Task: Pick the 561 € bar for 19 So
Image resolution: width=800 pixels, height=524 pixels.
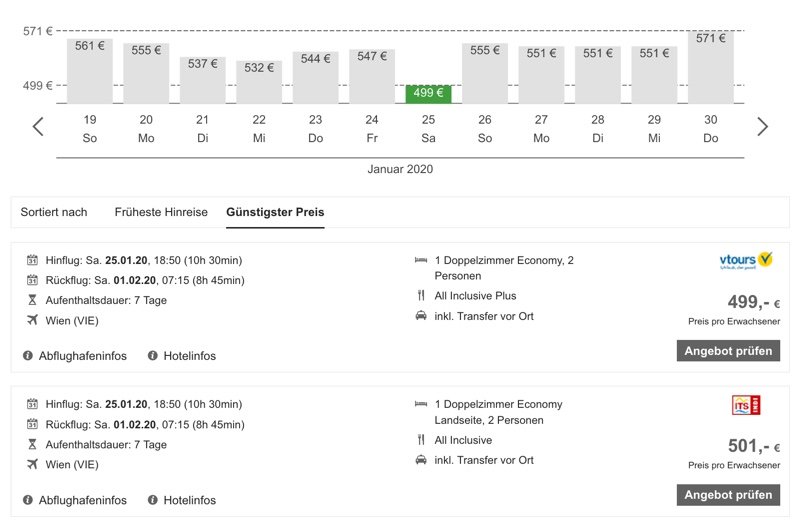Action: coord(90,71)
